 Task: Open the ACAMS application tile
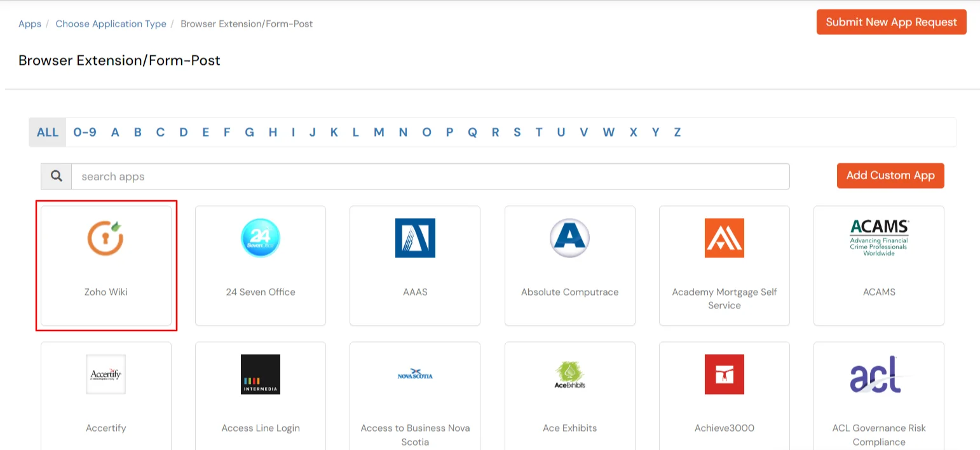pyautogui.click(x=879, y=266)
